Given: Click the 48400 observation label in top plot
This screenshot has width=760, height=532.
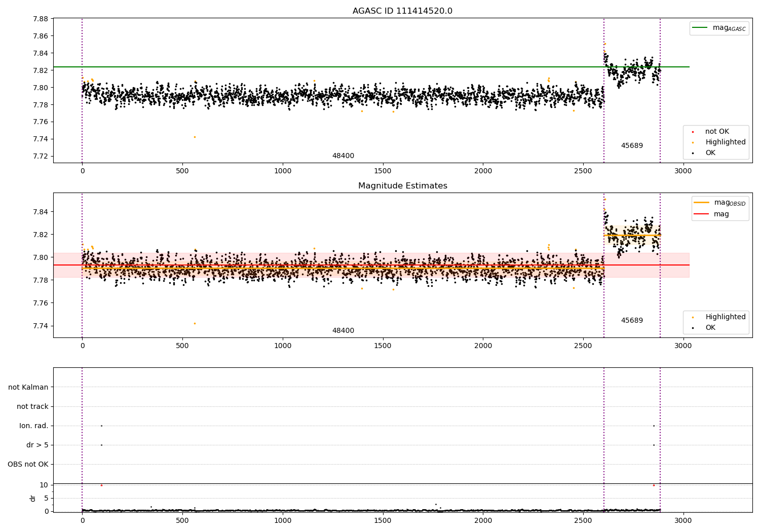Looking at the screenshot, I should pos(343,156).
